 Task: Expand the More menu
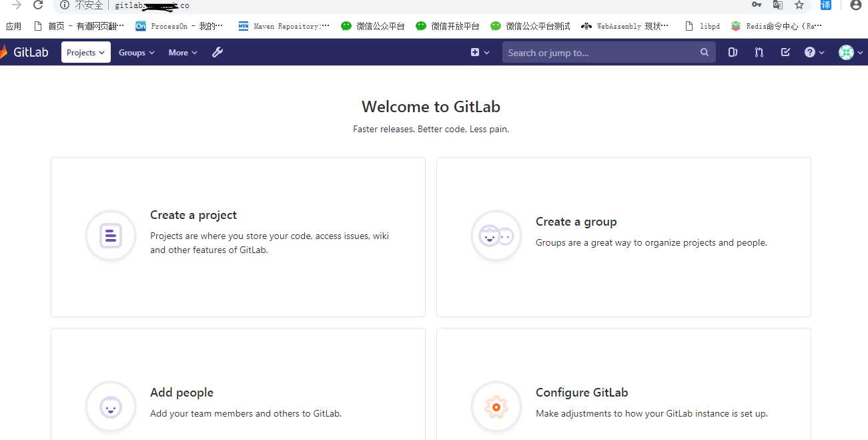183,52
